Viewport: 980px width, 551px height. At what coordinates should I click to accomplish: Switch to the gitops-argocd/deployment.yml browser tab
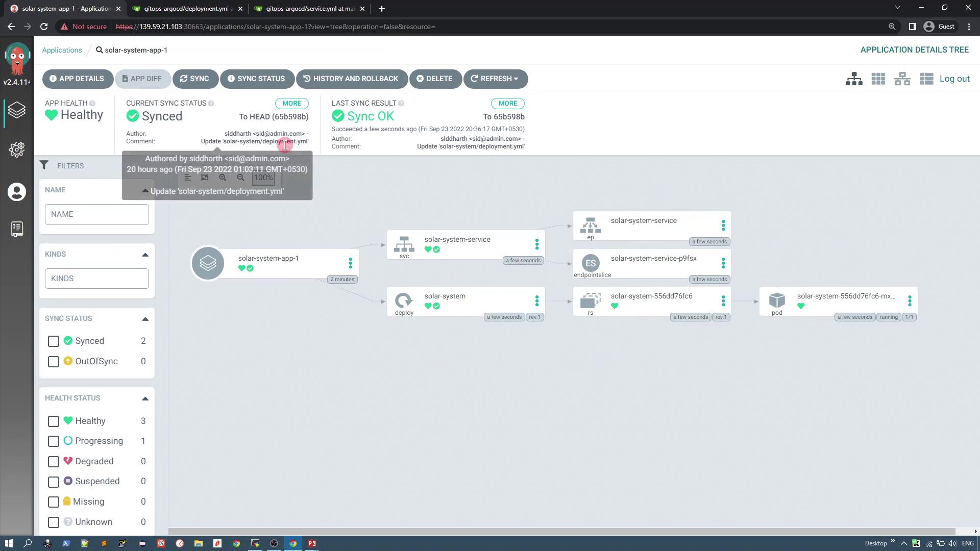point(187,9)
